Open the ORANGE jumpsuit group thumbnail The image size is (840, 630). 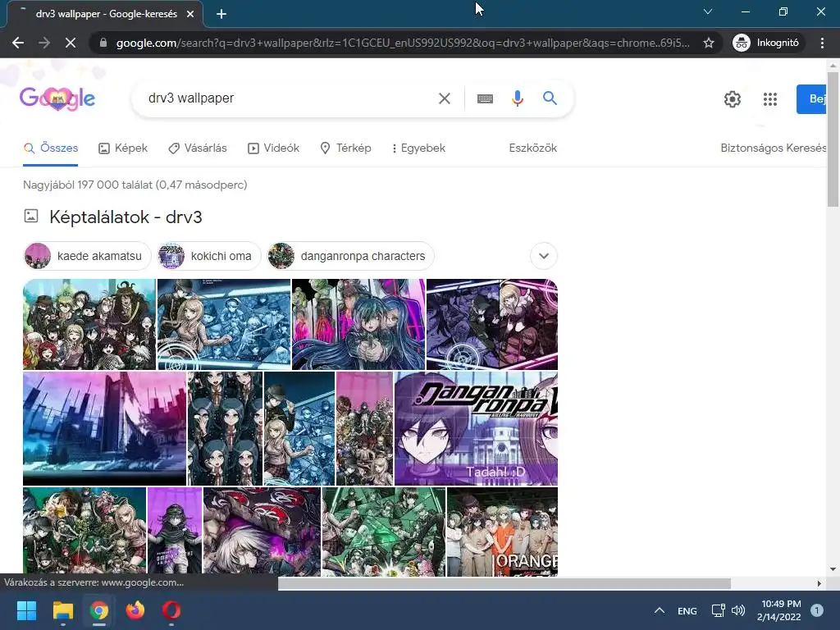click(503, 532)
